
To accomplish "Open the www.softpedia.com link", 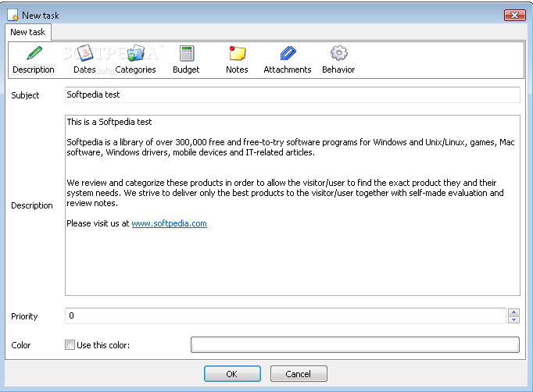I will 169,223.
